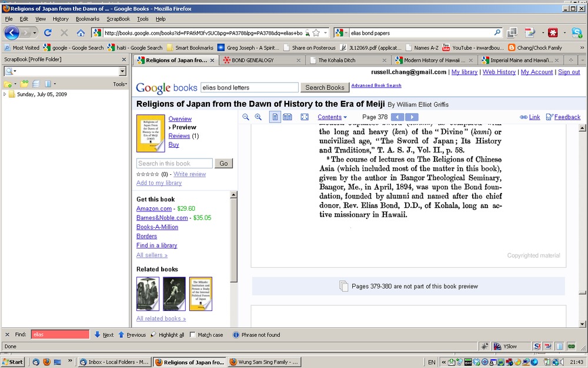Open the search engine selector dropdown
This screenshot has height=368, width=588.
[x=341, y=33]
